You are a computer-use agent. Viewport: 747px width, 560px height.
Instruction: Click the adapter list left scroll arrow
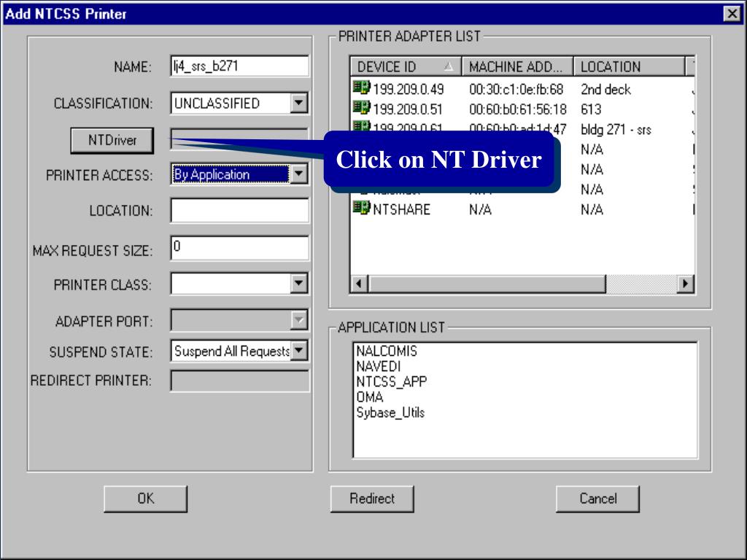coord(359,284)
